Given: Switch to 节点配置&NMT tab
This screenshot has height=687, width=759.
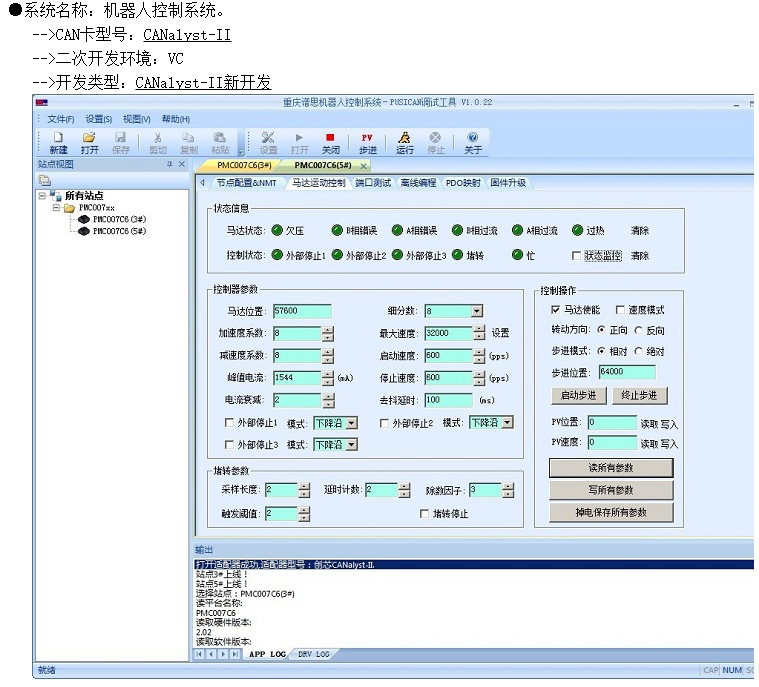Looking at the screenshot, I should pyautogui.click(x=246, y=183).
